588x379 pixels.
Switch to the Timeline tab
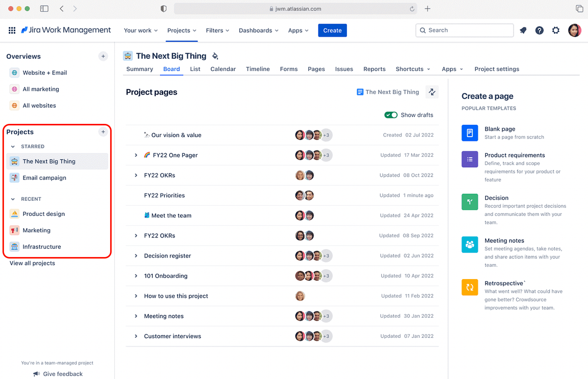(258, 69)
